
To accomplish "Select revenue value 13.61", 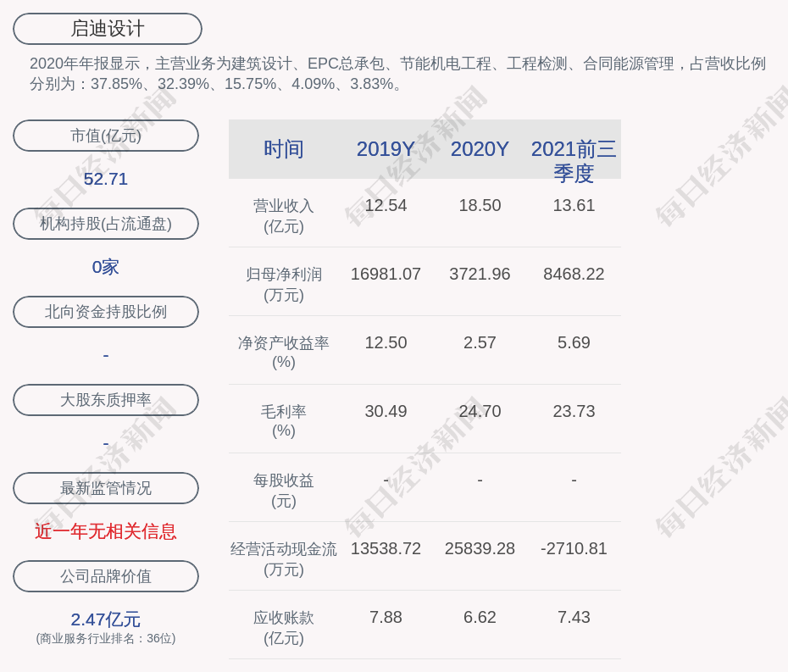I will [x=574, y=205].
